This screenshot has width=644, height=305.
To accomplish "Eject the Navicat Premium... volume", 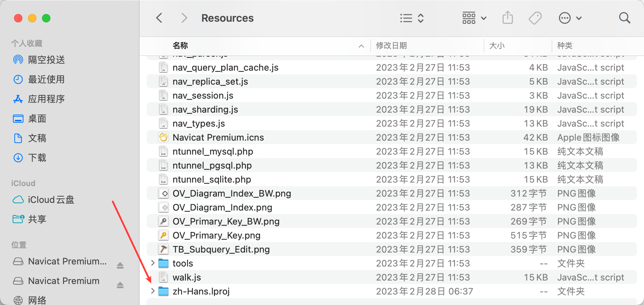I will point(120,265).
